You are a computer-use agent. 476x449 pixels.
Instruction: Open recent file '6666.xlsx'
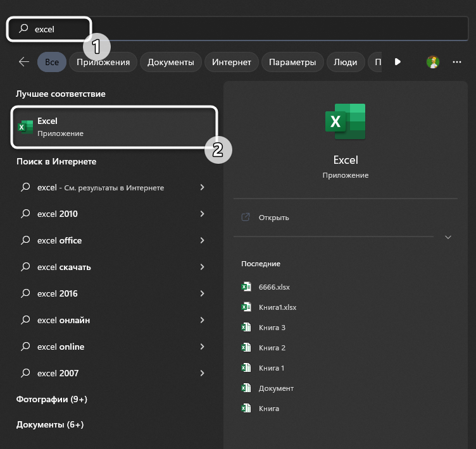tap(274, 287)
